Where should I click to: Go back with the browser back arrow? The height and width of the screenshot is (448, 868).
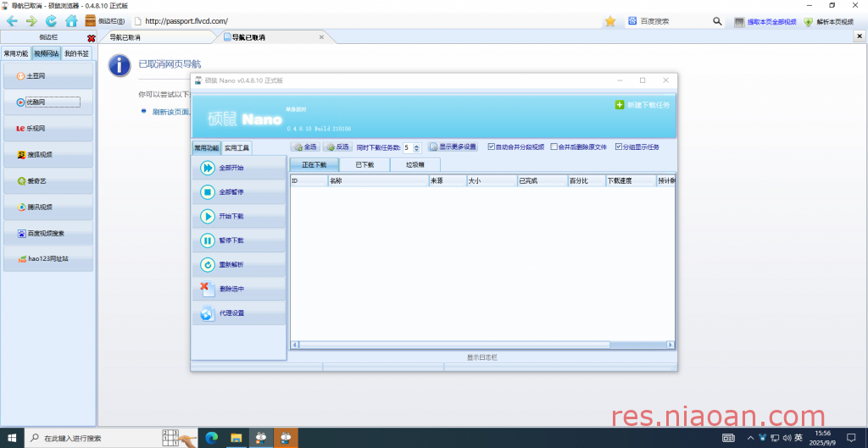12,21
